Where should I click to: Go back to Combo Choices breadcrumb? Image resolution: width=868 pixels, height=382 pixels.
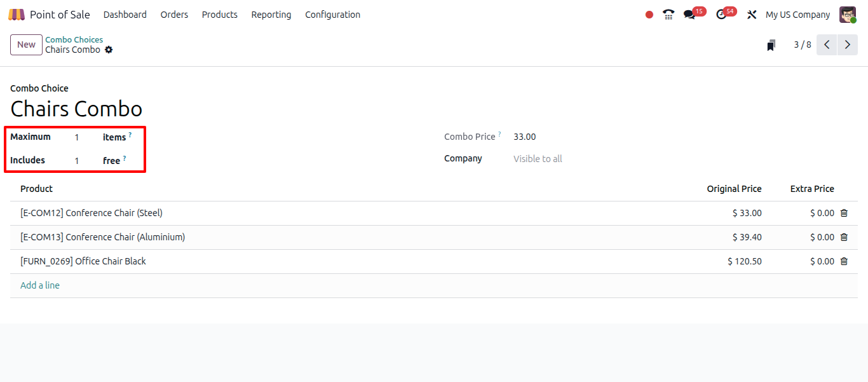click(74, 39)
